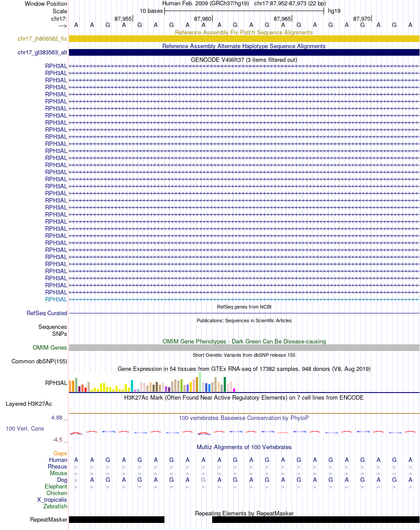Click the chr17_gl383563_alt track label
Screen dimensions: 420x530
[42, 53]
